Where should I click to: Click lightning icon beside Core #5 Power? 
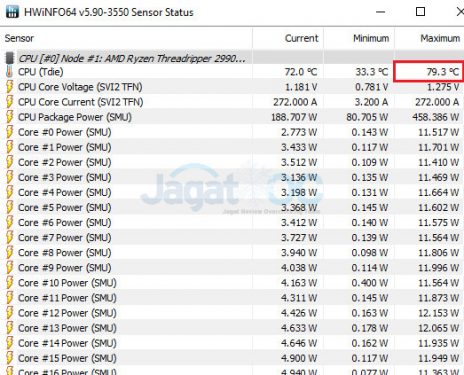10,207
